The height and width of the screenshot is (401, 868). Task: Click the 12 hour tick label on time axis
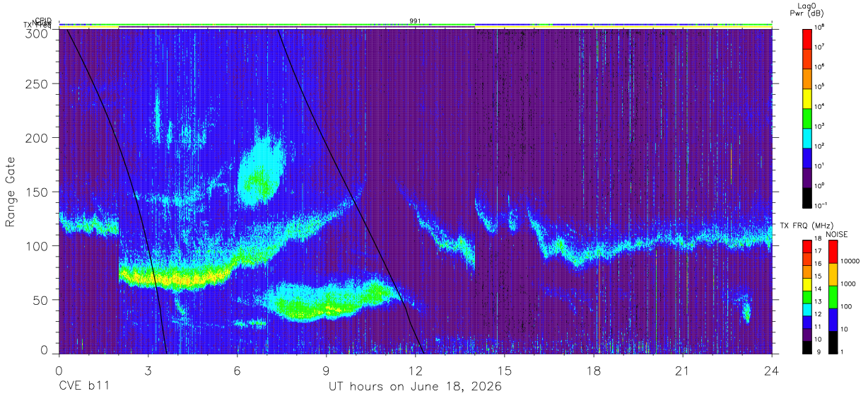(x=416, y=370)
